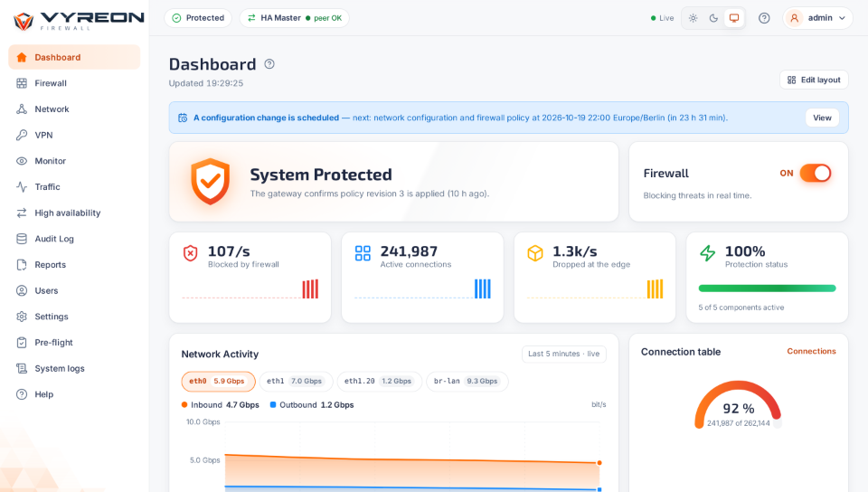This screenshot has width=868, height=492.
Task: Click the Vyreon Firewall logo
Action: (79, 21)
